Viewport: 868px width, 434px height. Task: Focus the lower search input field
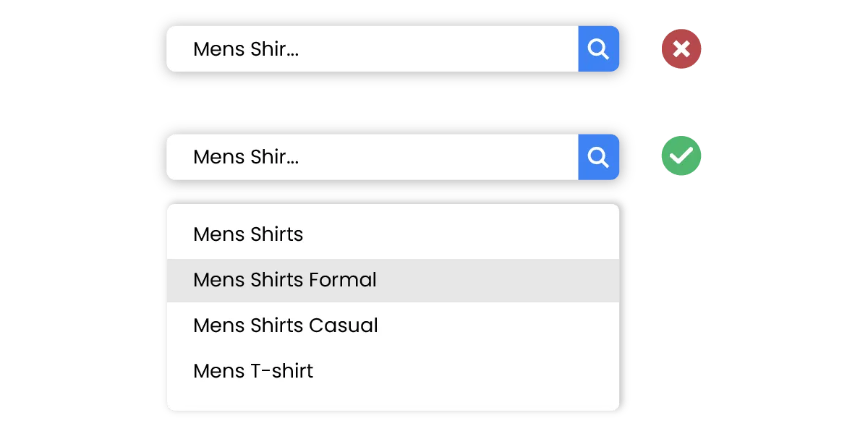pos(372,157)
